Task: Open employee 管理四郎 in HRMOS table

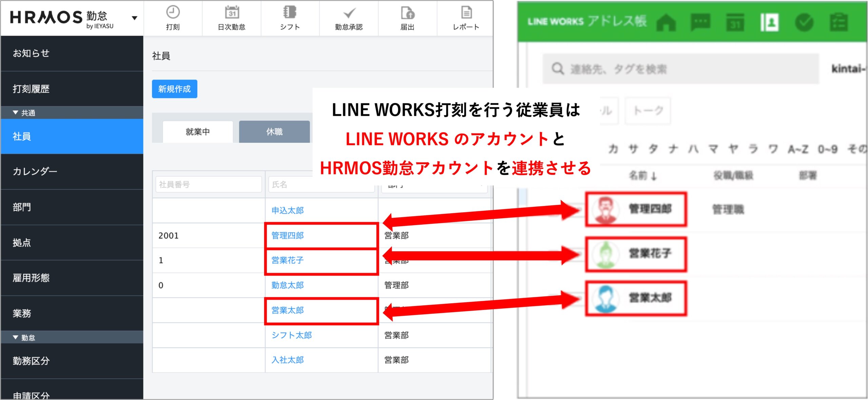Action: click(x=288, y=236)
